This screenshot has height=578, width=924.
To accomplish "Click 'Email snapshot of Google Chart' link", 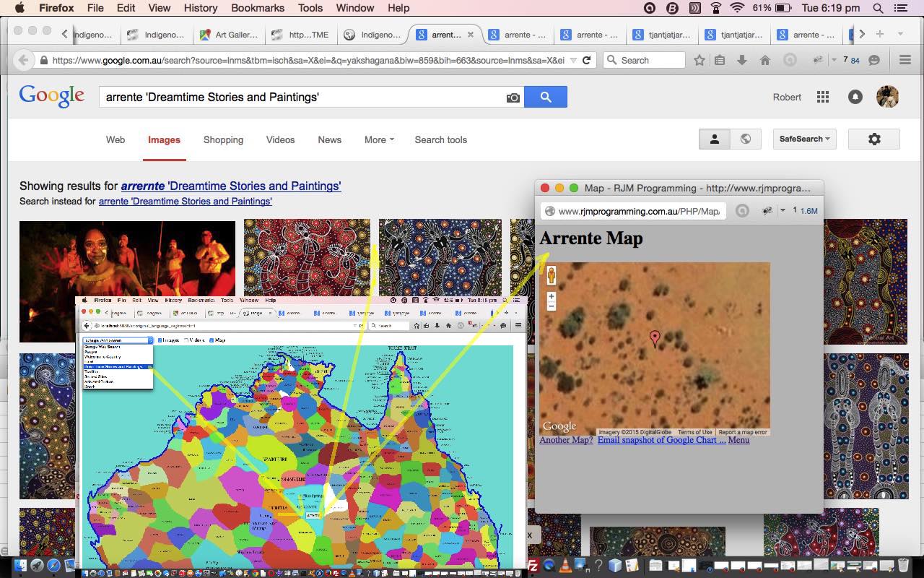I will point(661,440).
